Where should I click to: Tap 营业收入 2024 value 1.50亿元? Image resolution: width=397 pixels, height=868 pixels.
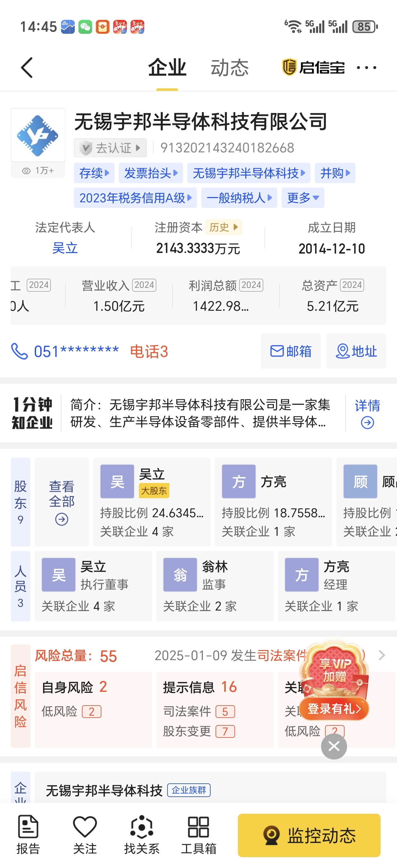[x=119, y=306]
